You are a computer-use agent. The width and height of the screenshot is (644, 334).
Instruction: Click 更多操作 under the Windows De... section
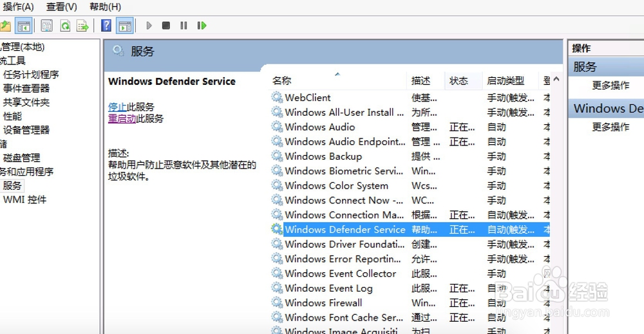point(611,127)
